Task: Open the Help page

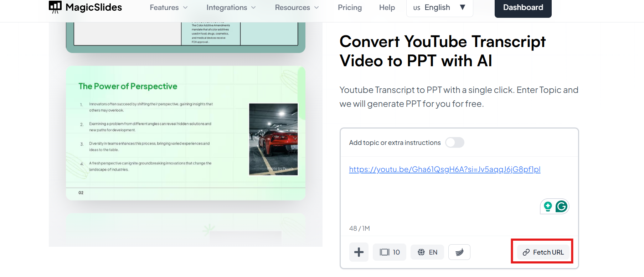Action: [x=387, y=7]
